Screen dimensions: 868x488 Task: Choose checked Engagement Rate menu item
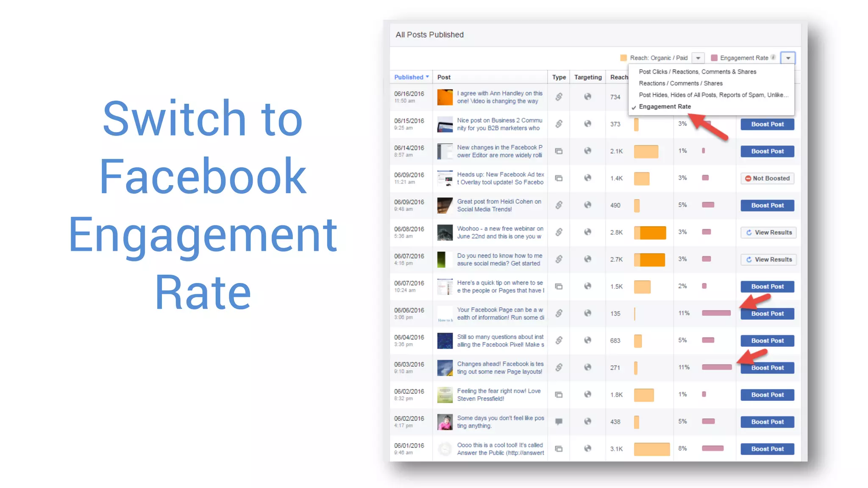tap(665, 107)
